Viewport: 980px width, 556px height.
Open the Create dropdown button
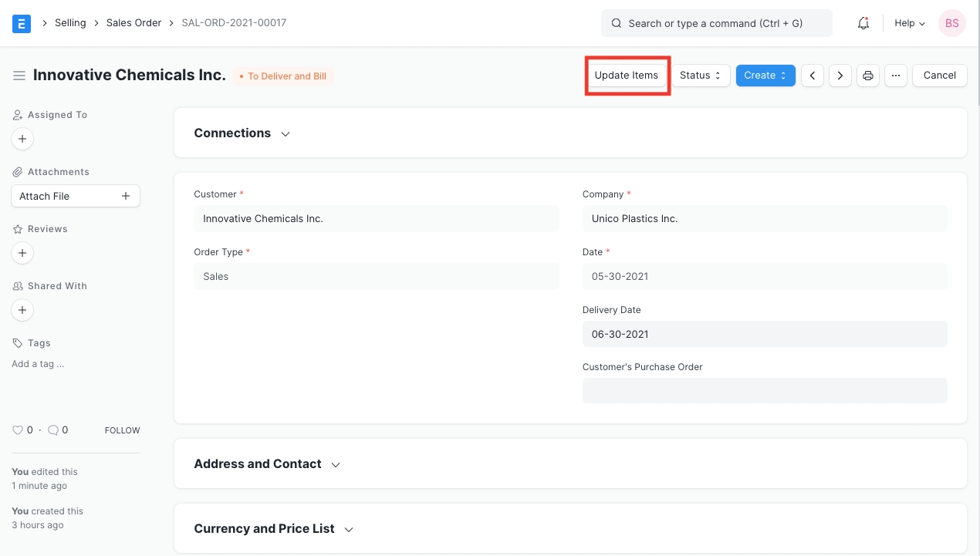765,76
